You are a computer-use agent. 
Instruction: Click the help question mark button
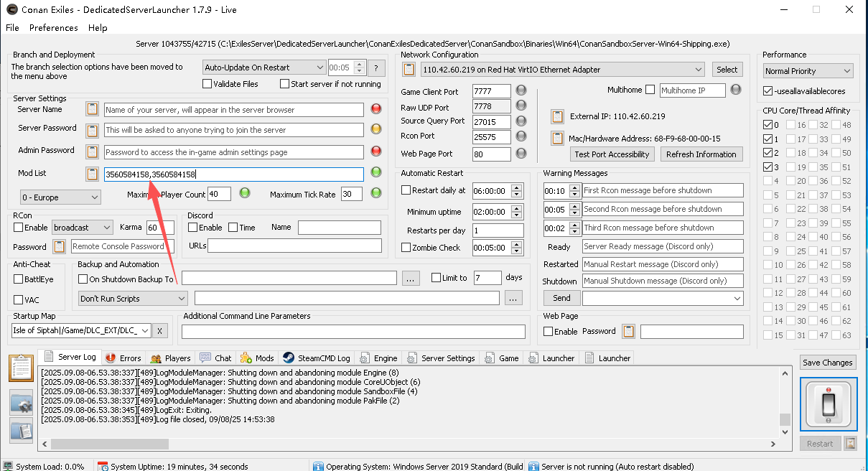pyautogui.click(x=377, y=67)
